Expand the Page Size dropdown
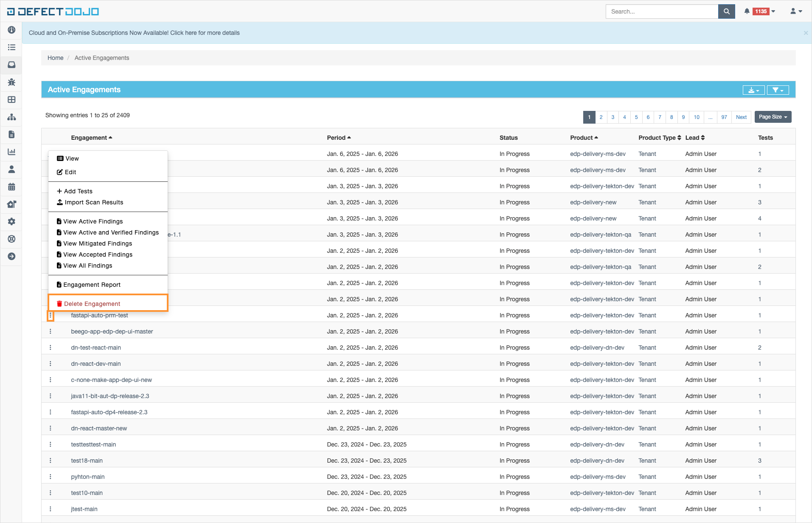This screenshot has width=812, height=523. 773,117
